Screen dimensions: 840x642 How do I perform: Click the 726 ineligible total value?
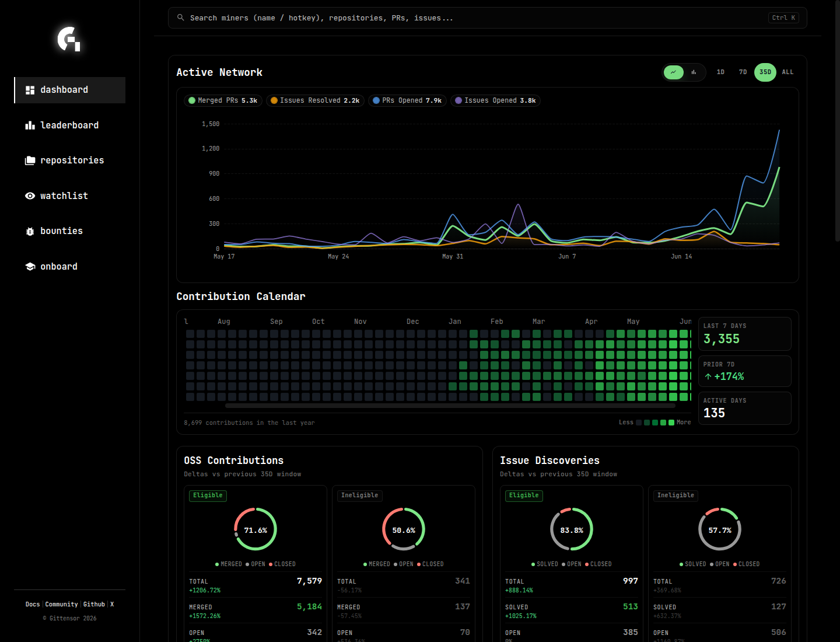pyautogui.click(x=779, y=581)
